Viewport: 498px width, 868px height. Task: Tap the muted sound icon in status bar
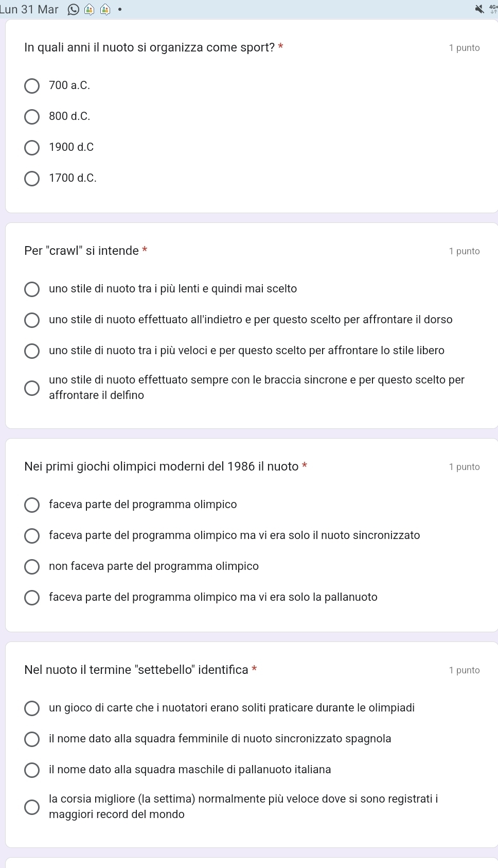pos(479,9)
